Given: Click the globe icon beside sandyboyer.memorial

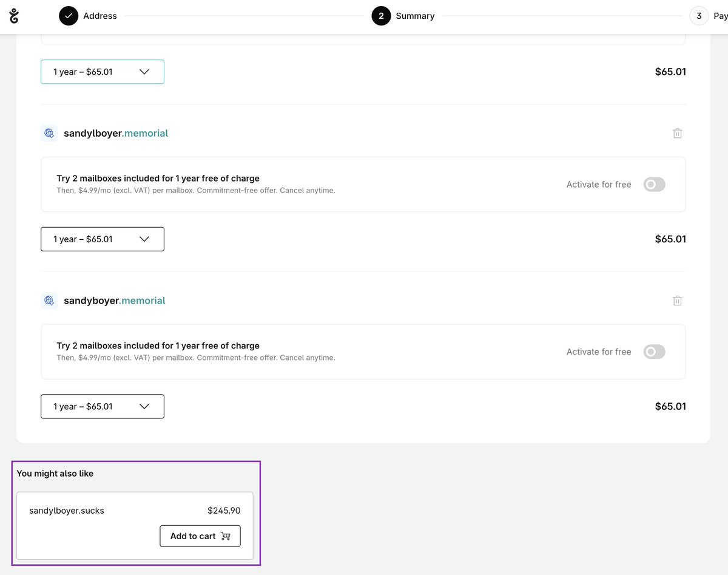Looking at the screenshot, I should [49, 301].
